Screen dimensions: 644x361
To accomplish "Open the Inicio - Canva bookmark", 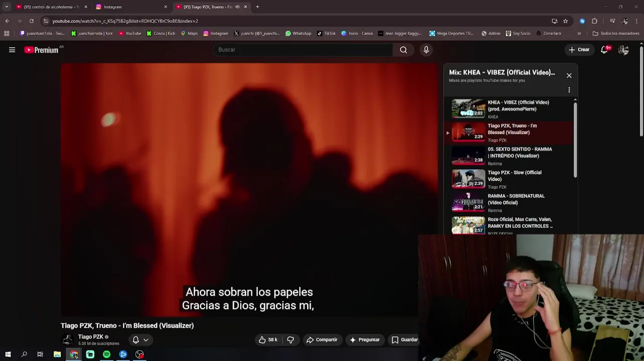I will click(x=357, y=34).
